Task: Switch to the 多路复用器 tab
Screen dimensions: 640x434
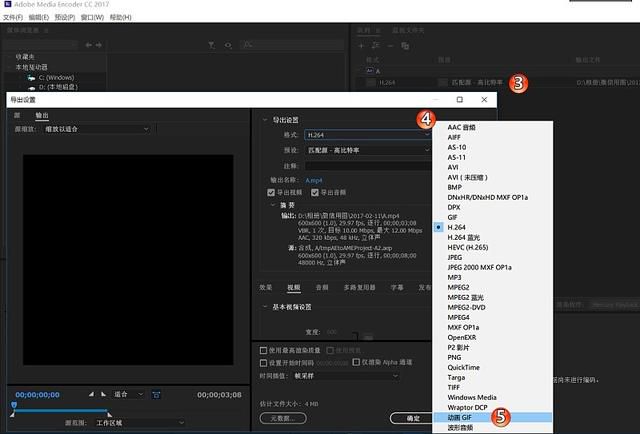Action: coord(359,287)
